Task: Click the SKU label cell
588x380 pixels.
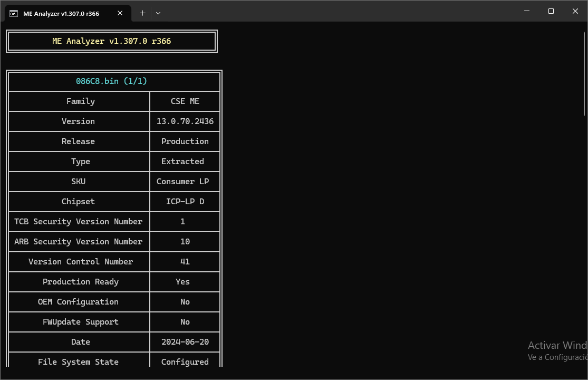Action: [79, 182]
